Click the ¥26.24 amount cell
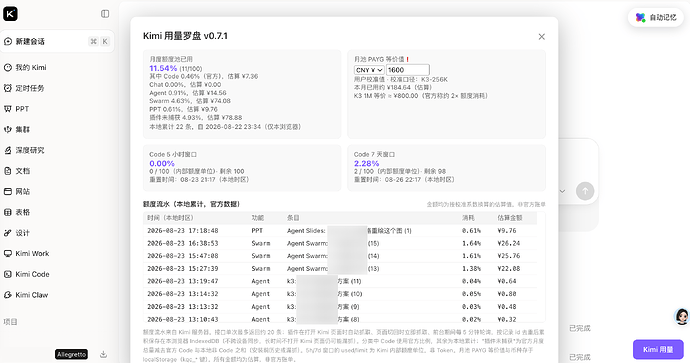690x363 pixels. point(508,243)
